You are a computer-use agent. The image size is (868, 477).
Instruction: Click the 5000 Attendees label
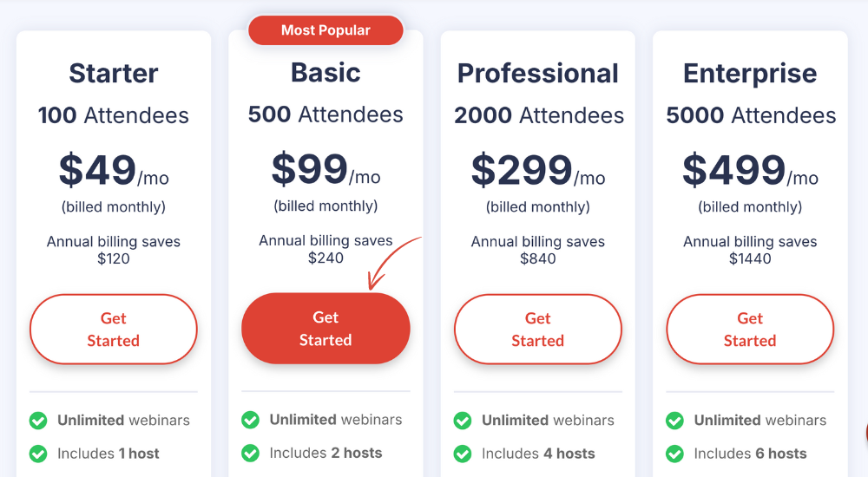point(751,115)
